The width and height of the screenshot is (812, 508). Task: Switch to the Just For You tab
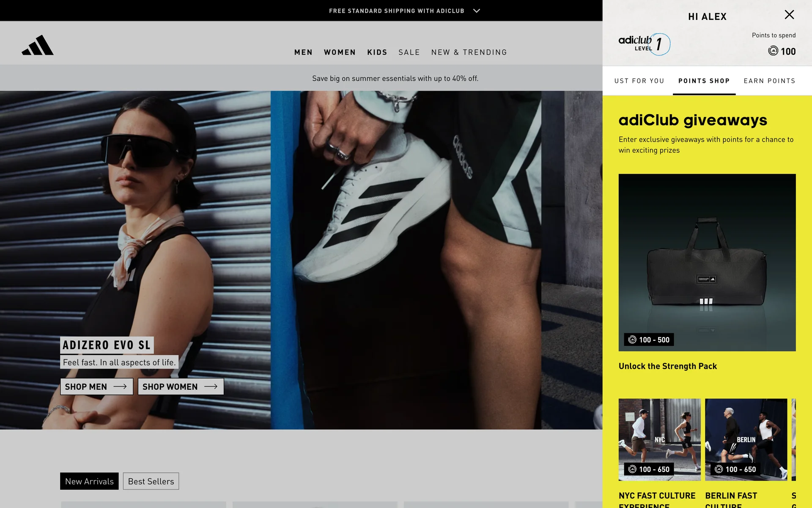pos(639,81)
